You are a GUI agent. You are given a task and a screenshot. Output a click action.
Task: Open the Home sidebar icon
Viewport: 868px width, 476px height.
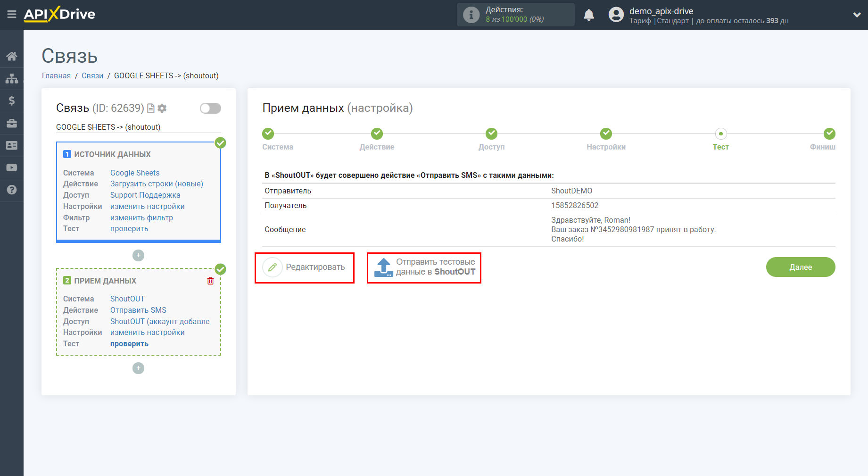(12, 56)
